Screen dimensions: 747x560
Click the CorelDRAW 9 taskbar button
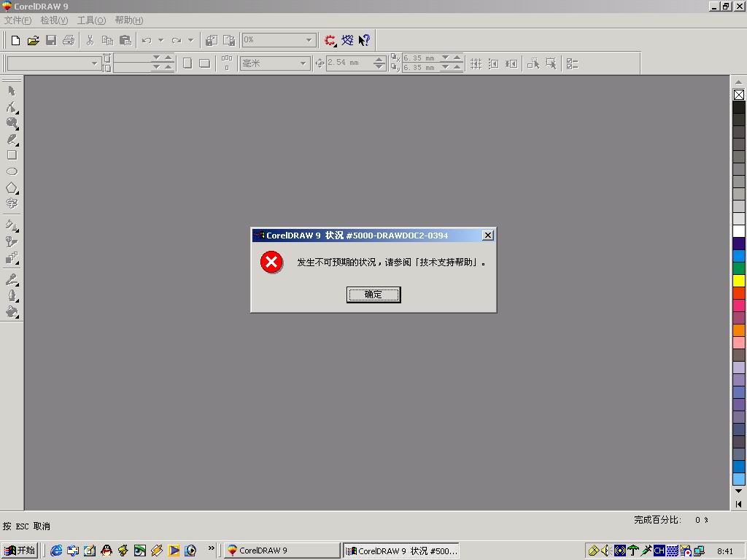coord(282,551)
